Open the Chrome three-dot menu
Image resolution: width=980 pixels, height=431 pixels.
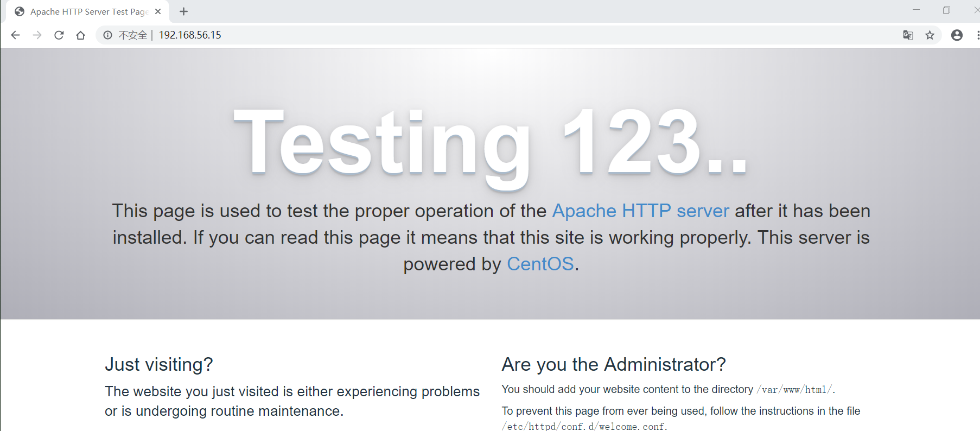(977, 35)
